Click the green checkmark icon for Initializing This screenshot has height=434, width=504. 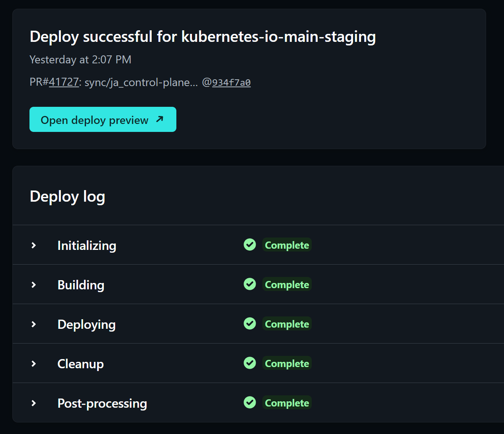[x=250, y=245]
